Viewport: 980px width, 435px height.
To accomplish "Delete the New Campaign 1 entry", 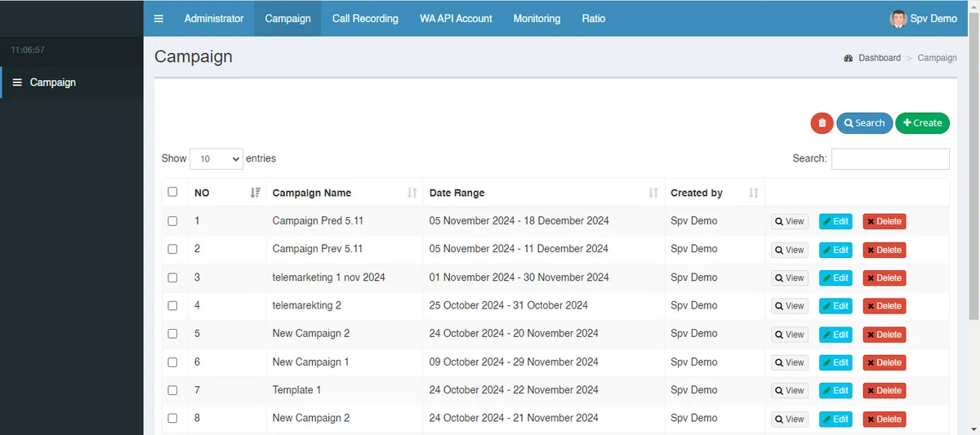I will click(884, 362).
